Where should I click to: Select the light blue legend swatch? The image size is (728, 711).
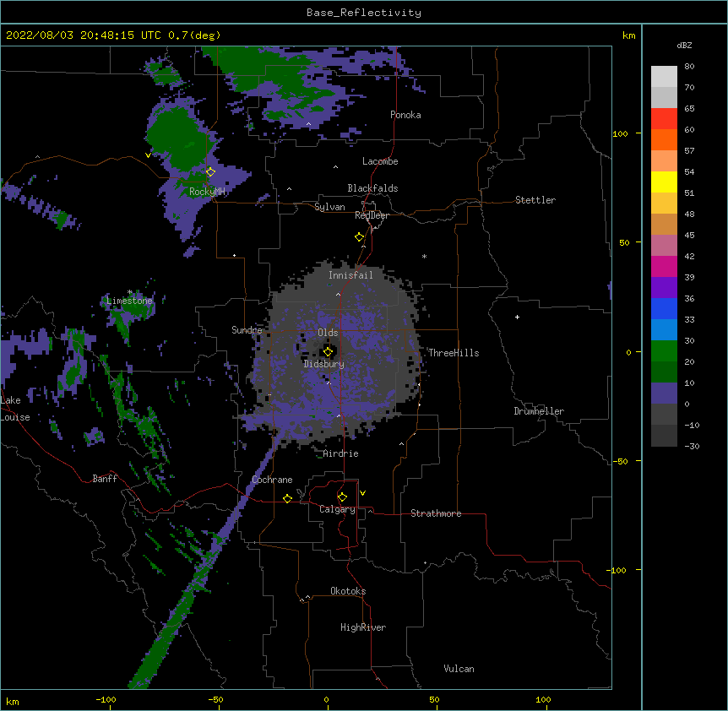[664, 329]
